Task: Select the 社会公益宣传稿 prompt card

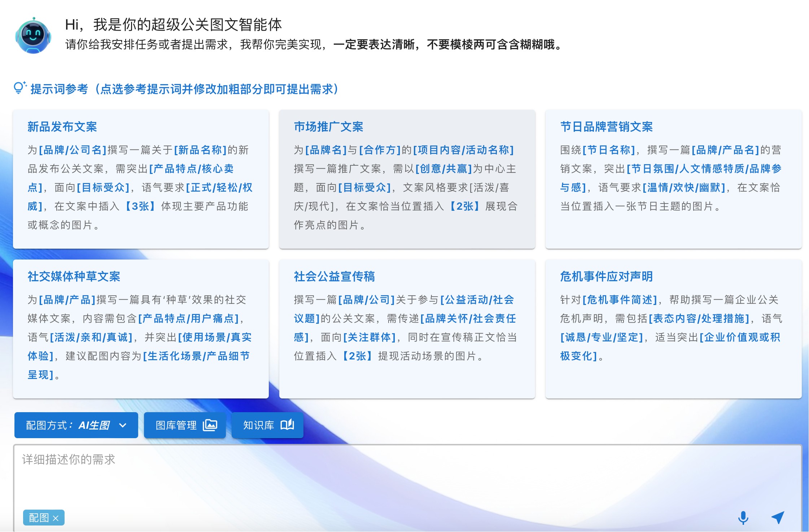Action: [407, 329]
